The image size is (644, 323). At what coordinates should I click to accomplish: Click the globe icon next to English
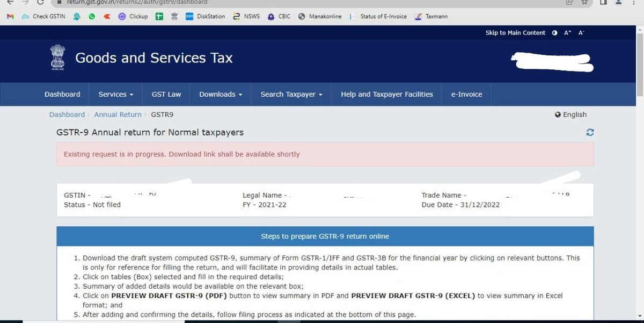pos(558,114)
